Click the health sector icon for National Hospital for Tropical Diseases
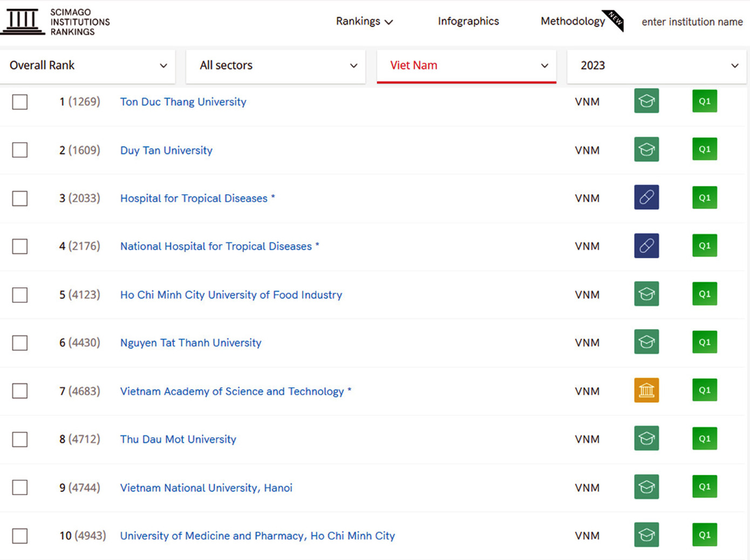 (x=646, y=245)
